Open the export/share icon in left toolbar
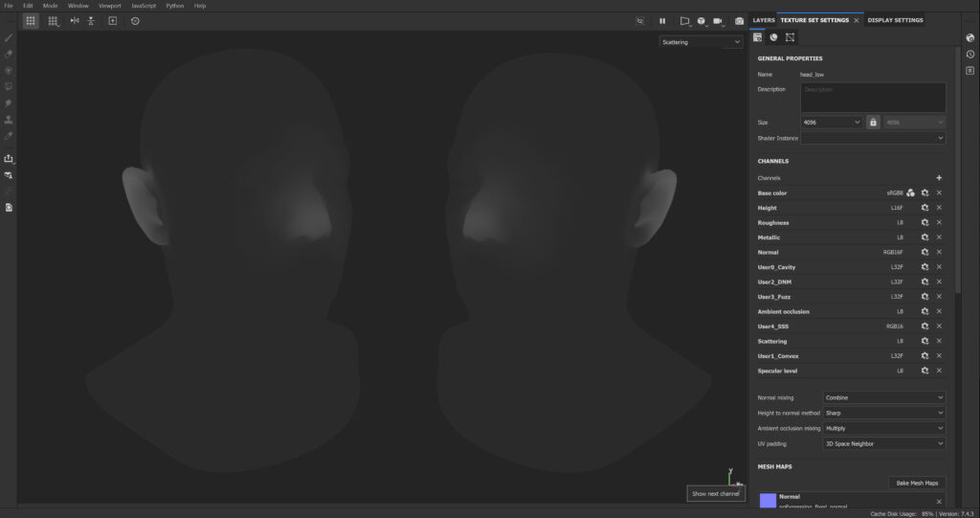Image resolution: width=980 pixels, height=518 pixels. 9,159
